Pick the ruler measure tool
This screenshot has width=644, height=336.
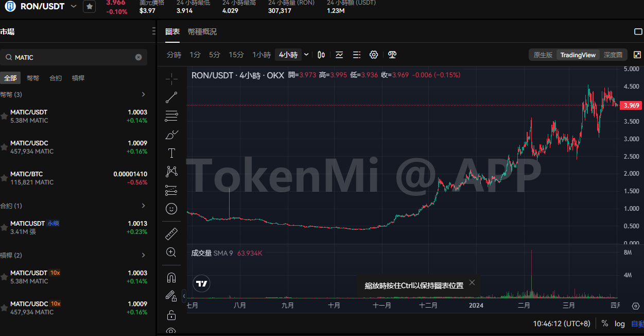[x=171, y=234]
